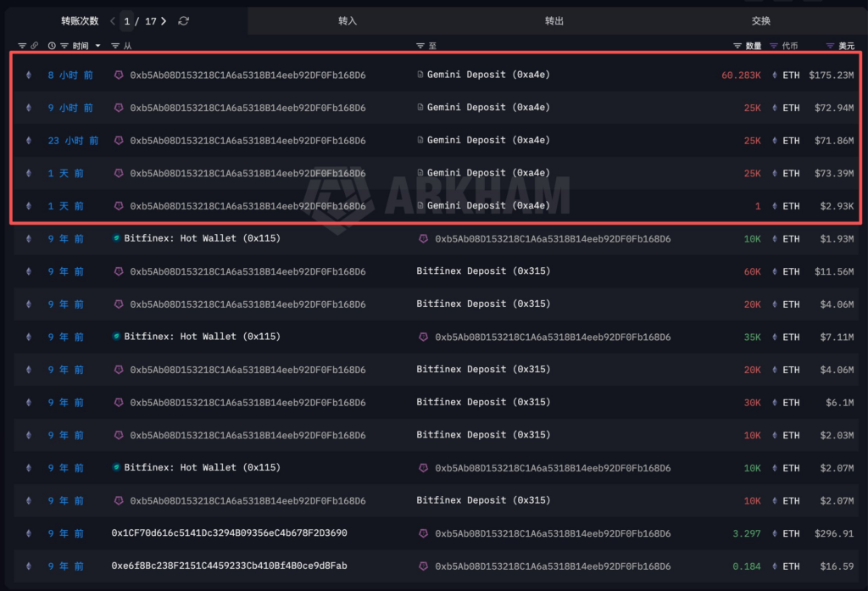Click the amount 0.184
868x591 pixels.
(746, 566)
